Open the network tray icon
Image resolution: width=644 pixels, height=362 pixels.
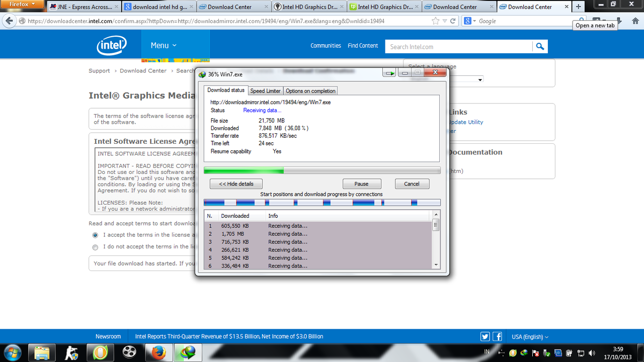581,353
